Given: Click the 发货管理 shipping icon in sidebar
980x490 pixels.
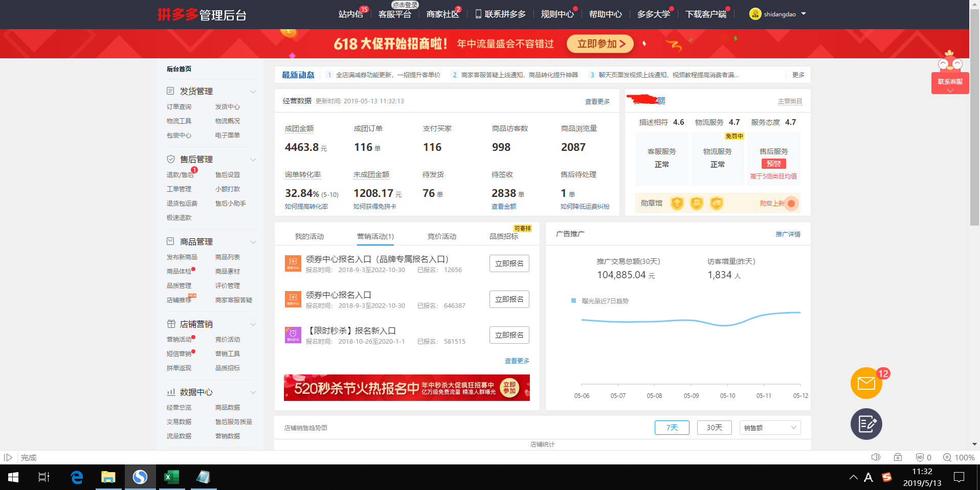Looking at the screenshot, I should click(x=171, y=91).
